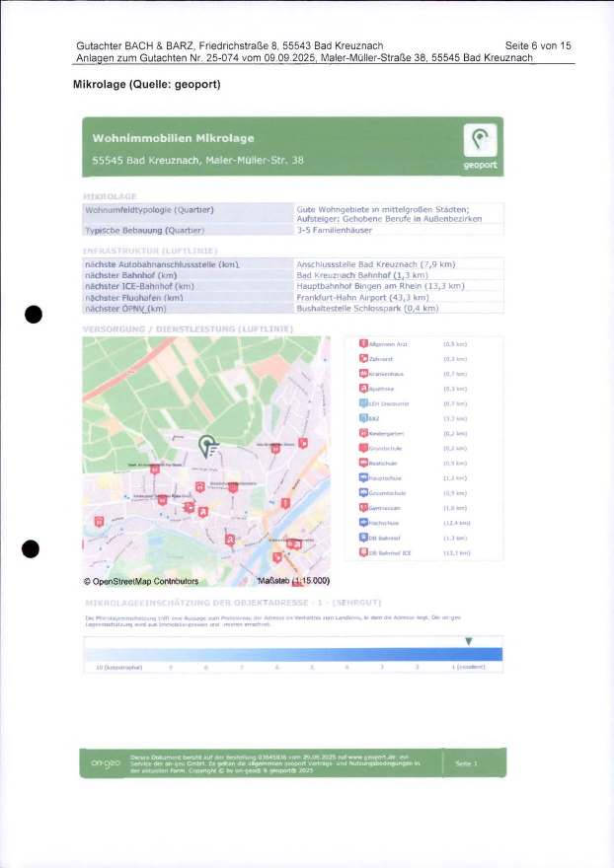Click the Gesamtschule legend icon

tap(363, 492)
